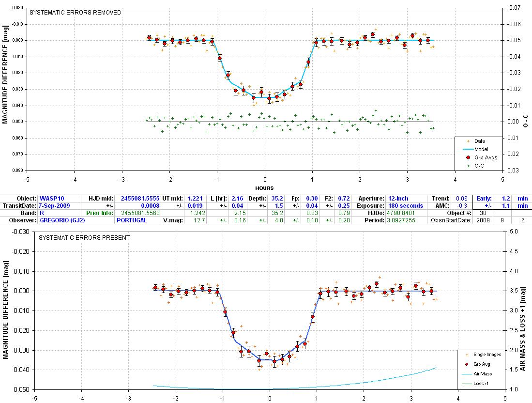
Task: Click the Exposure label cell
Action: click(370, 206)
